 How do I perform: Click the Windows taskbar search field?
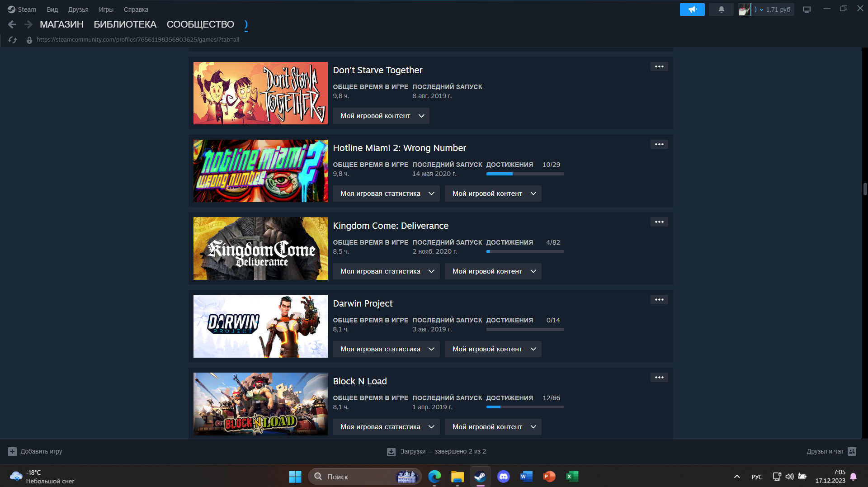(364, 477)
